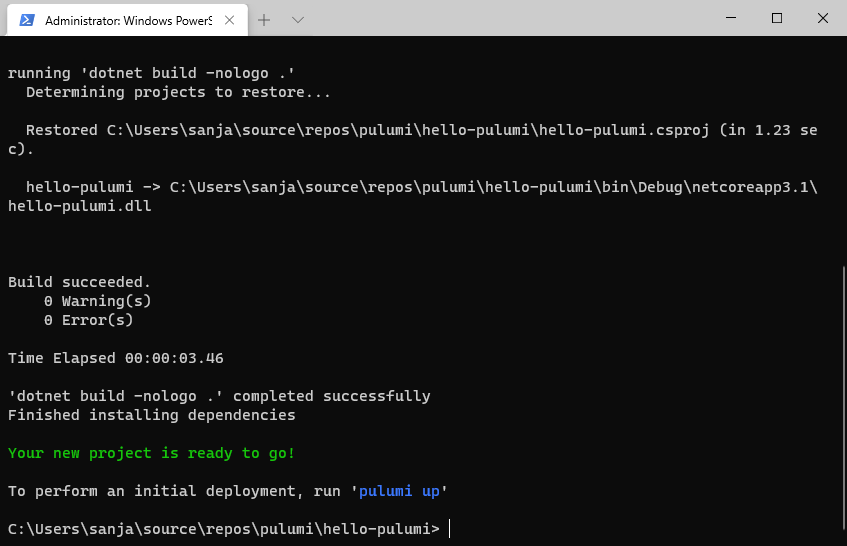Click 'Your new project is ready to go!' line

pos(151,453)
